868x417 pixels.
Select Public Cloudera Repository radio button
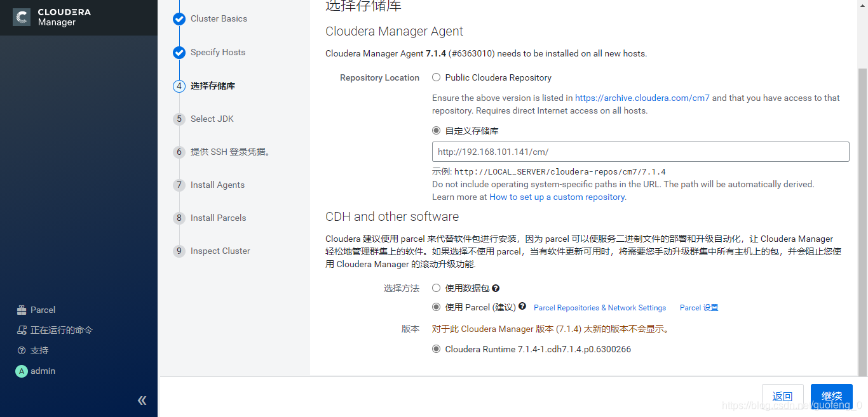point(436,77)
